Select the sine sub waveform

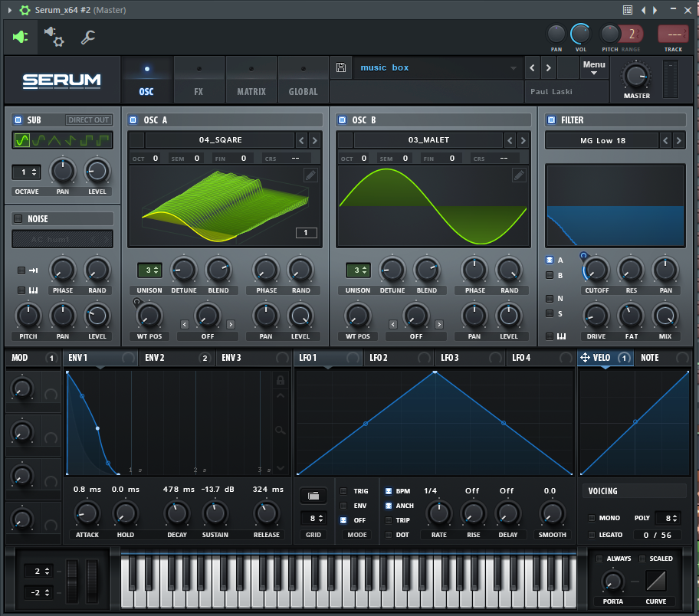(x=21, y=140)
